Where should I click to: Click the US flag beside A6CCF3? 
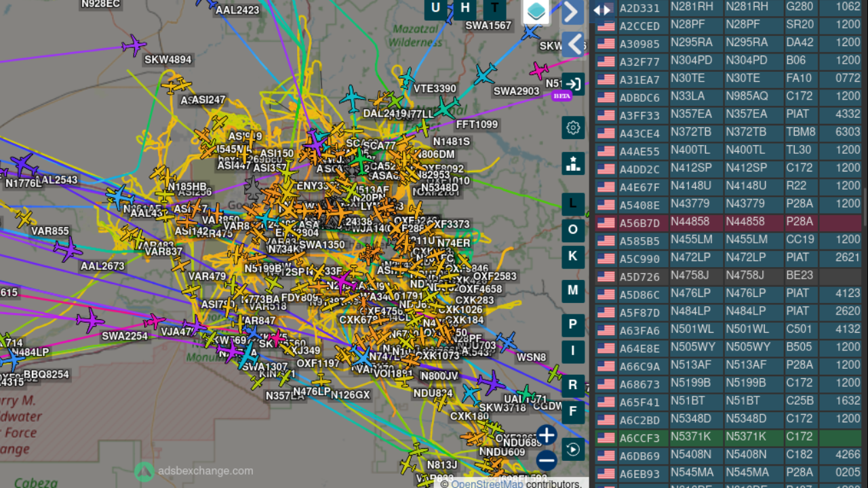point(606,438)
